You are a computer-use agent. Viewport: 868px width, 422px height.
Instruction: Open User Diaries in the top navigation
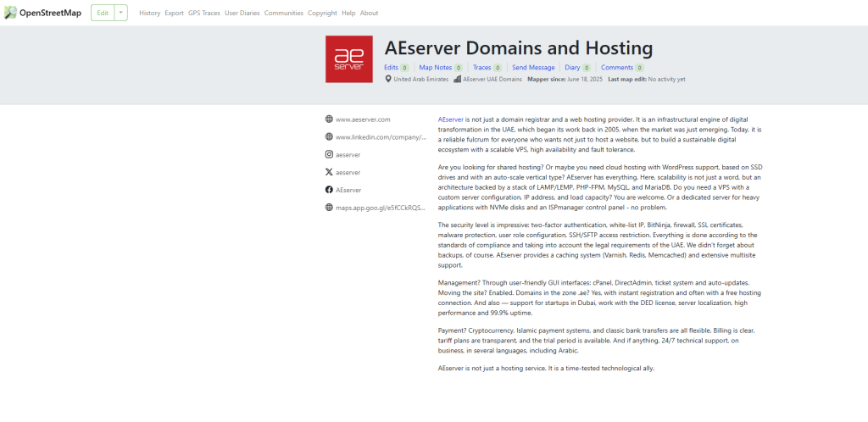click(242, 14)
